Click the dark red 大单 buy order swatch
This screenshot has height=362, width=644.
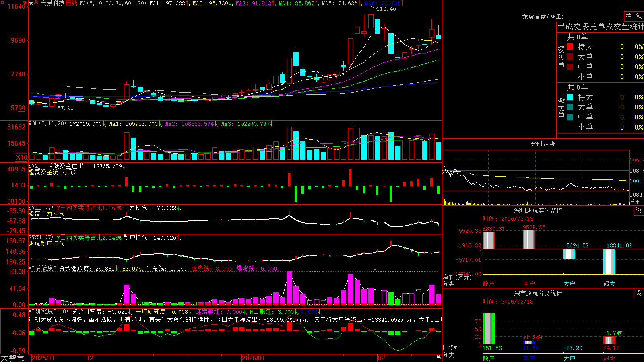[570, 57]
